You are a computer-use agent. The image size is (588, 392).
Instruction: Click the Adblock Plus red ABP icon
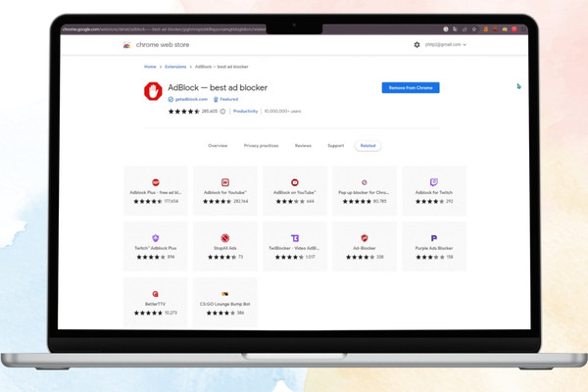[x=156, y=182]
